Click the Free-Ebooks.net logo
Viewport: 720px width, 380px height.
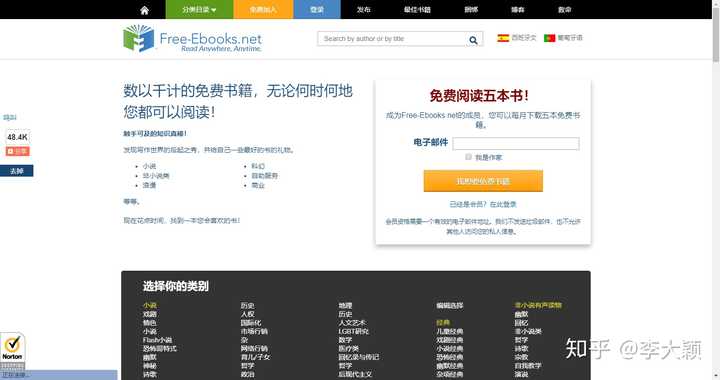pos(192,39)
